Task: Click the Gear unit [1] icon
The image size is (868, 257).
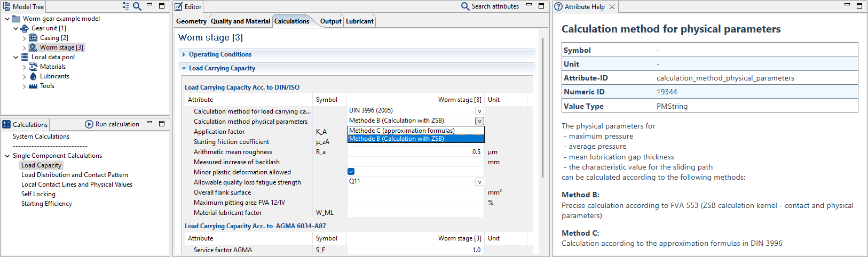Action: 25,28
